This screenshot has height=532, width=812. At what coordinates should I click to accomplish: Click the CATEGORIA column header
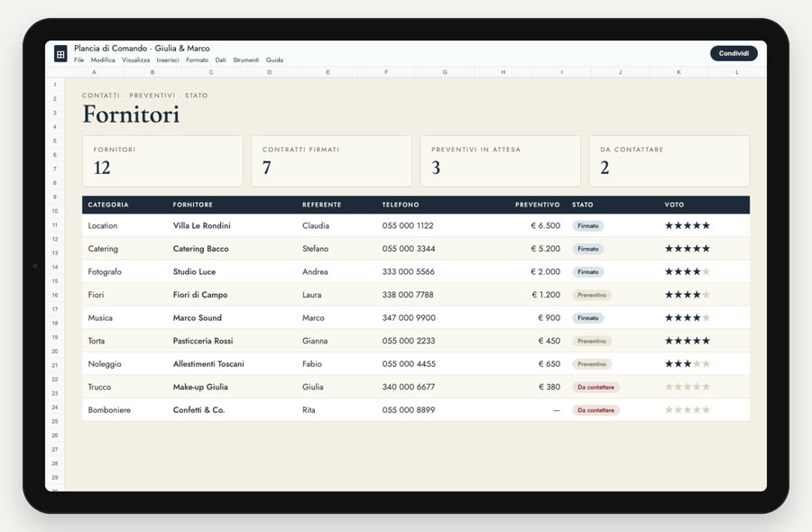[108, 205]
